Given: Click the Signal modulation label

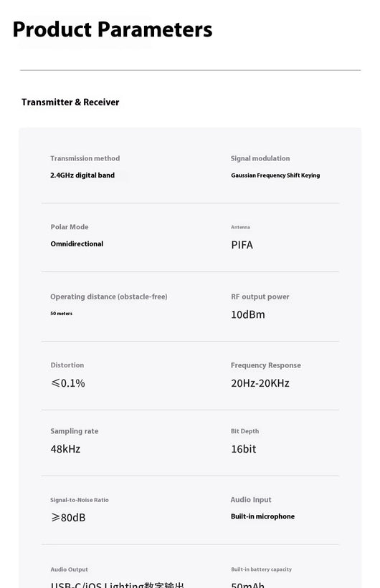Looking at the screenshot, I should click(260, 158).
